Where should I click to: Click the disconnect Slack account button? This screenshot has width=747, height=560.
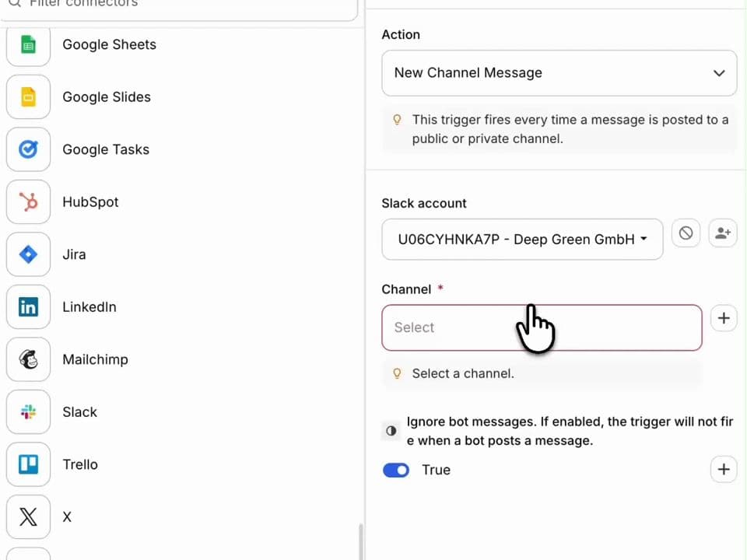686,233
